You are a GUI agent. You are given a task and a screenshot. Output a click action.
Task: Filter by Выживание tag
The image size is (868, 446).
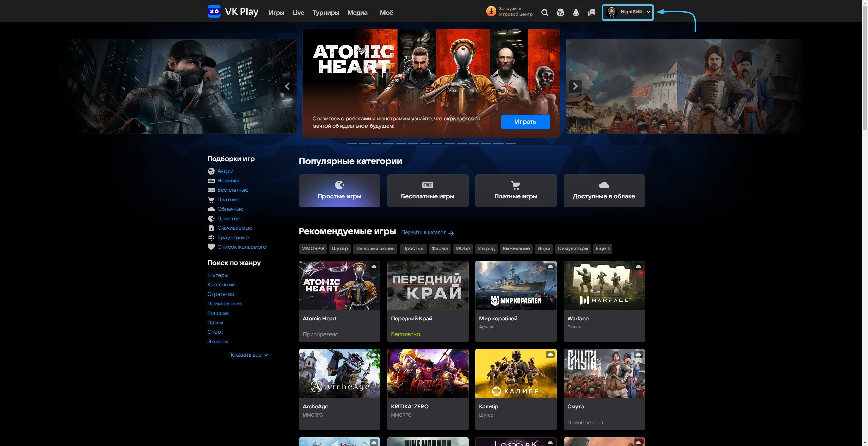click(516, 249)
